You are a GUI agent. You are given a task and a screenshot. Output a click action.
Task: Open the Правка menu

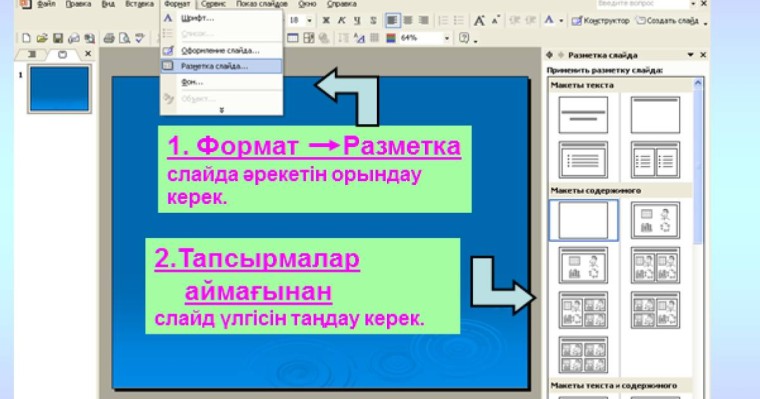click(x=78, y=4)
